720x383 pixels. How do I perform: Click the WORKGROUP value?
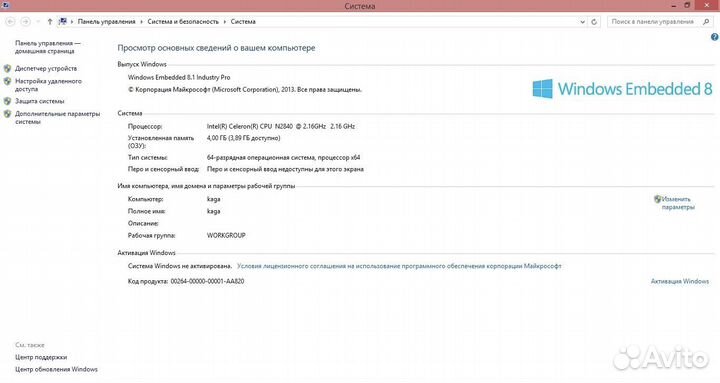point(226,235)
